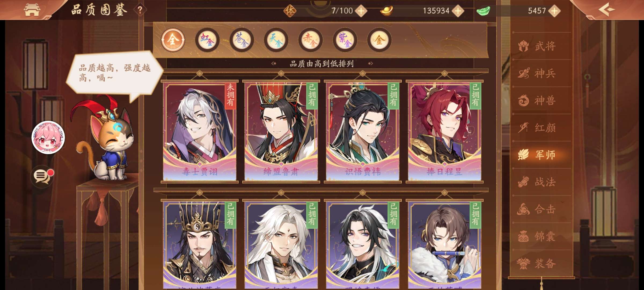Image resolution: width=644 pixels, height=290 pixels.
Task: Add gold ingots via plus beside 135934
Action: pyautogui.click(x=458, y=11)
